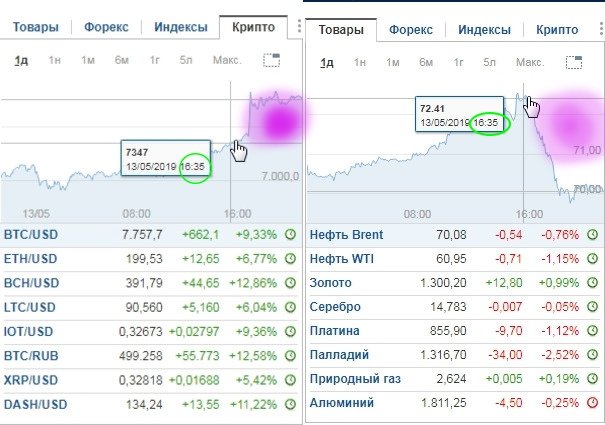Viewport: 605px width, 425px height.
Task: Switch to the Индексы tab in the right panel
Action: click(x=485, y=30)
